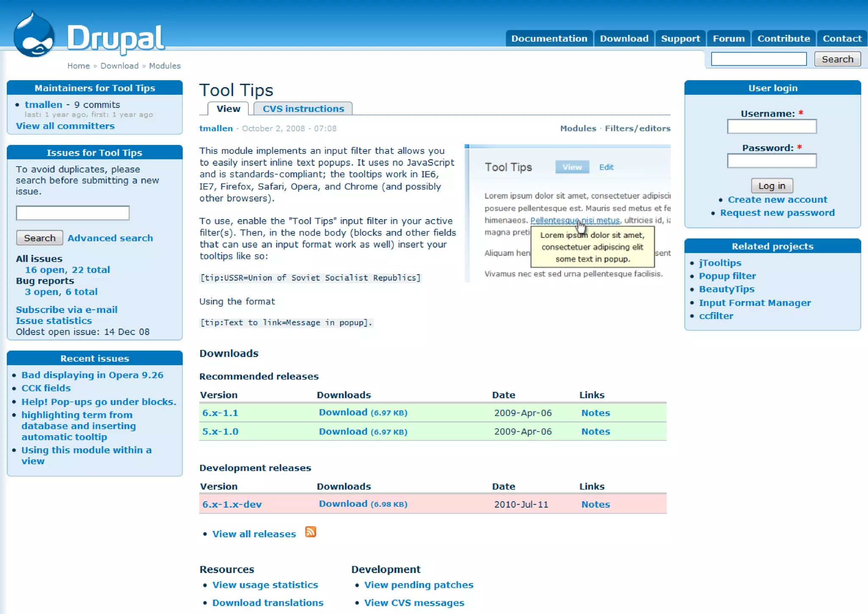Click the issues search text field
This screenshot has width=868, height=614.
72,213
